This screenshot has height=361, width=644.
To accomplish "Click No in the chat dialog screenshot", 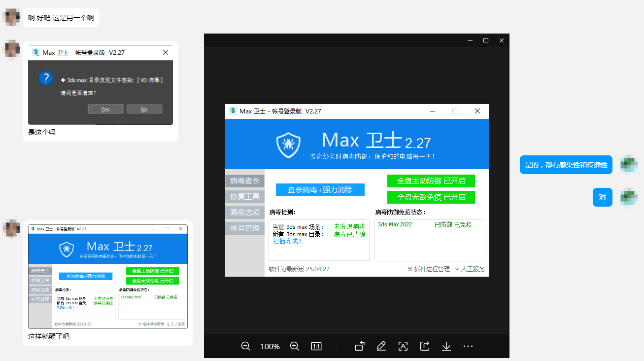I will [x=144, y=109].
